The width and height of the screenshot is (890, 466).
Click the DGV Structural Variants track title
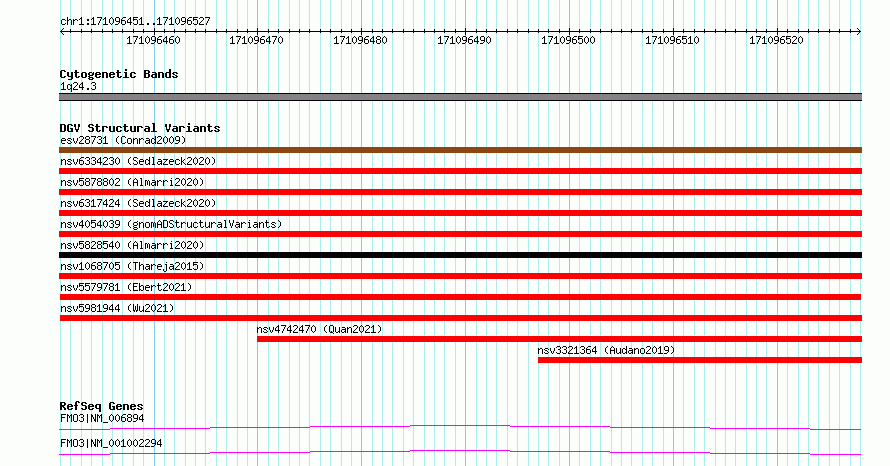140,128
